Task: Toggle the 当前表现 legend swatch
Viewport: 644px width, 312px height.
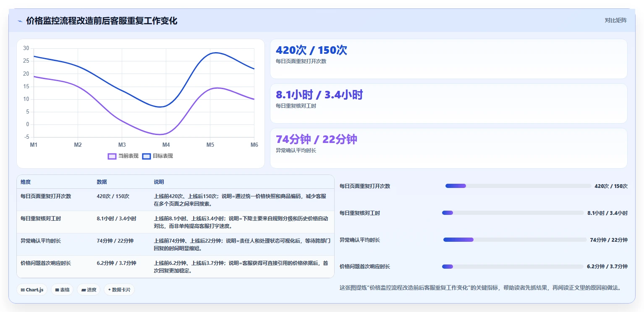Action: [x=112, y=156]
